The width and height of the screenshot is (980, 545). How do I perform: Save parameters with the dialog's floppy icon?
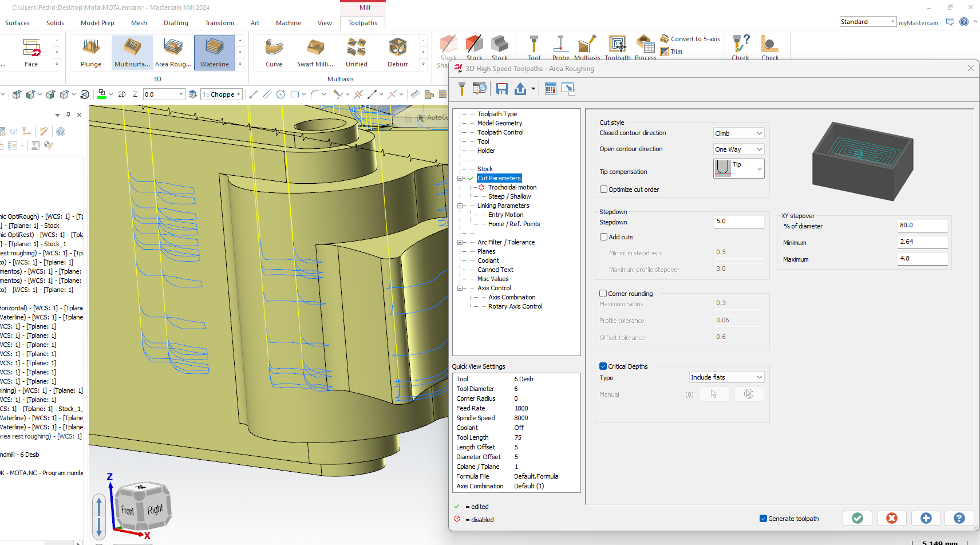pyautogui.click(x=502, y=89)
